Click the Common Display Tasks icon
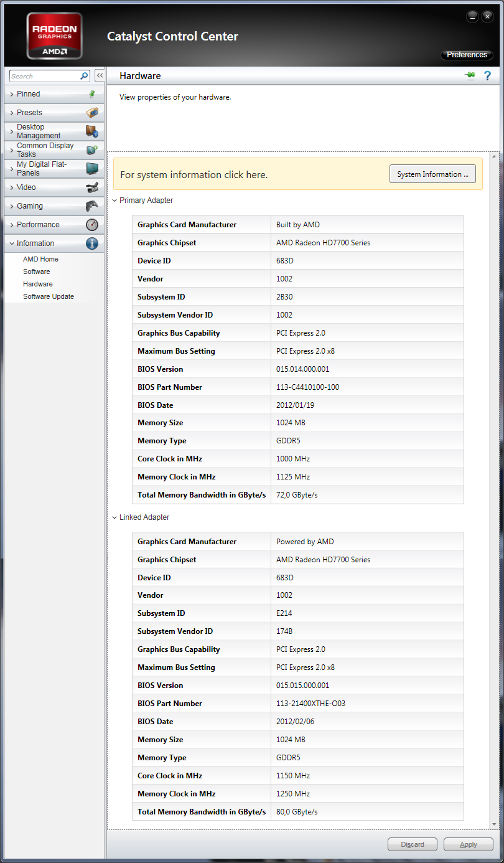This screenshot has height=863, width=504. (92, 150)
